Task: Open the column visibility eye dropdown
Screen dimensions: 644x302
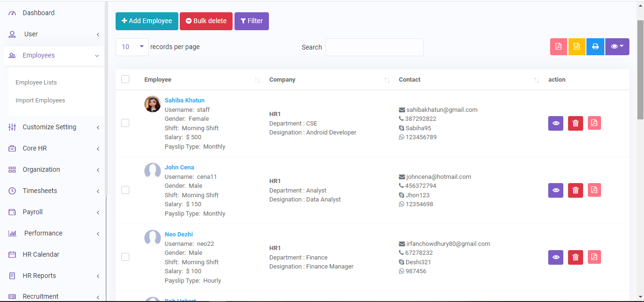Action: coord(617,47)
